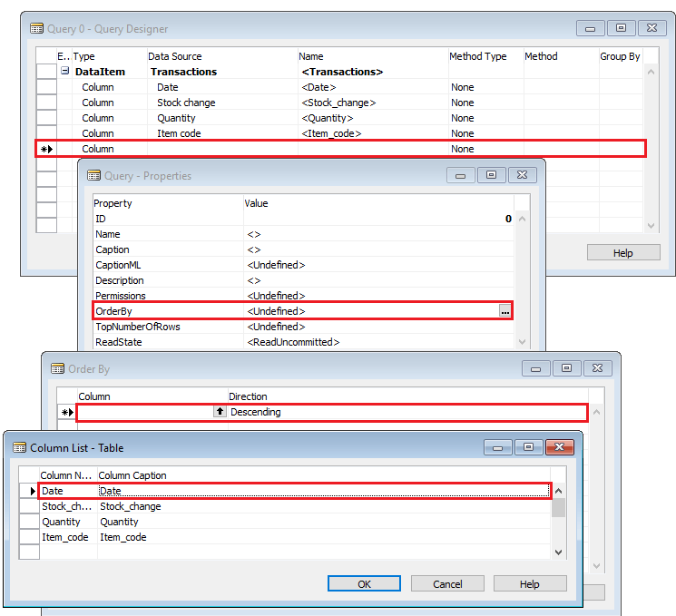Open Method Type cell for Stock change row
The image size is (676, 616).
pos(485,103)
